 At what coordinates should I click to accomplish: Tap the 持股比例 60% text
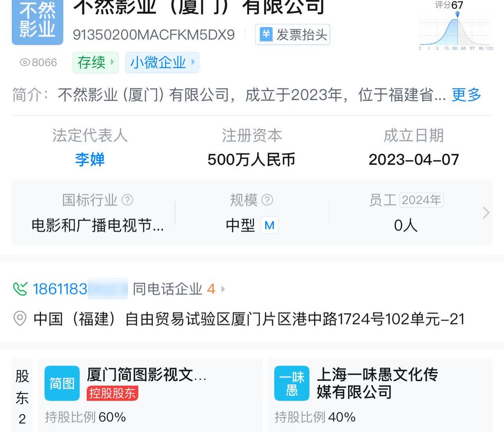85,417
